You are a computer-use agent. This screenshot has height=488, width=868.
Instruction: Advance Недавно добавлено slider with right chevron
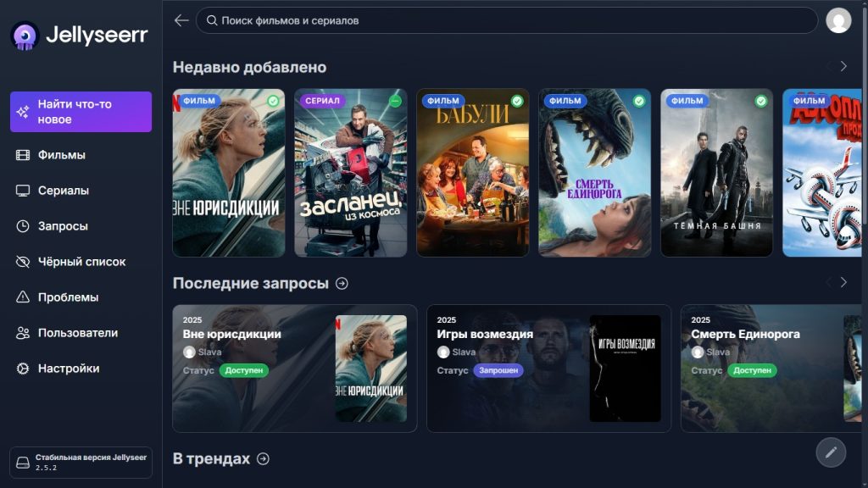pyautogui.click(x=843, y=66)
